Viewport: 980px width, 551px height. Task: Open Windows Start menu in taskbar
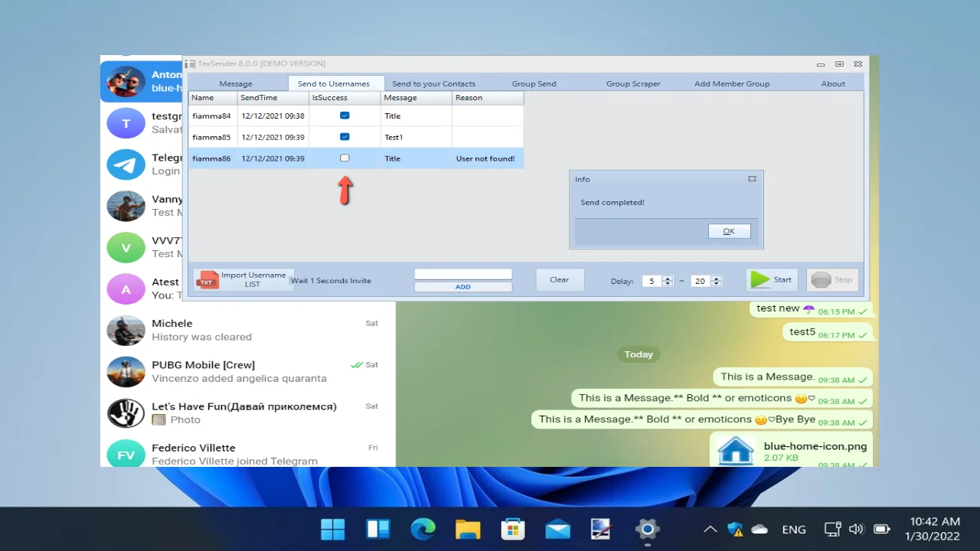(332, 529)
